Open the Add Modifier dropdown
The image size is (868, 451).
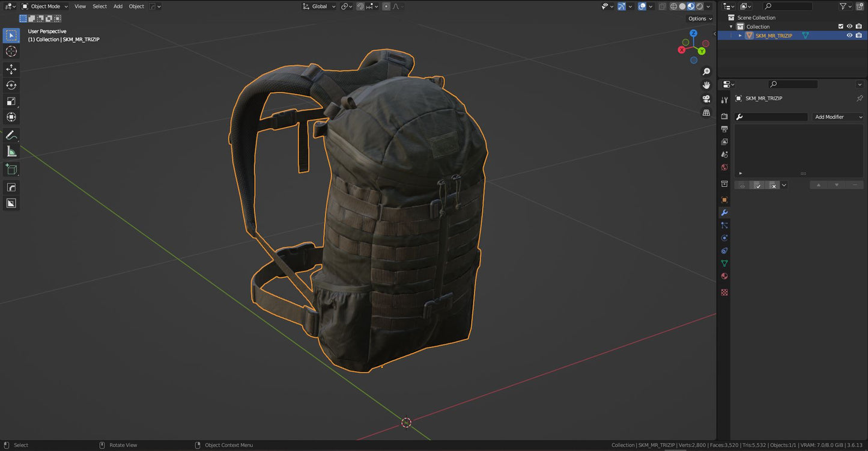837,117
